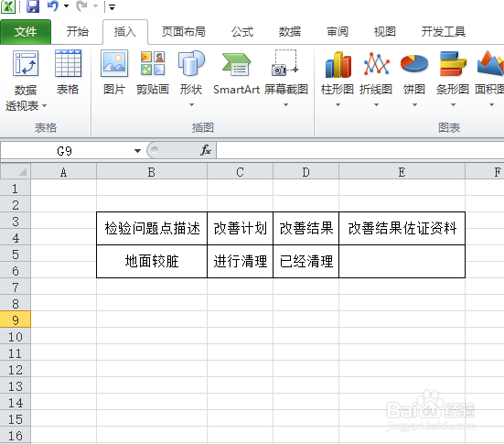Expand the 柱形图 dropdown arrow

(338, 105)
